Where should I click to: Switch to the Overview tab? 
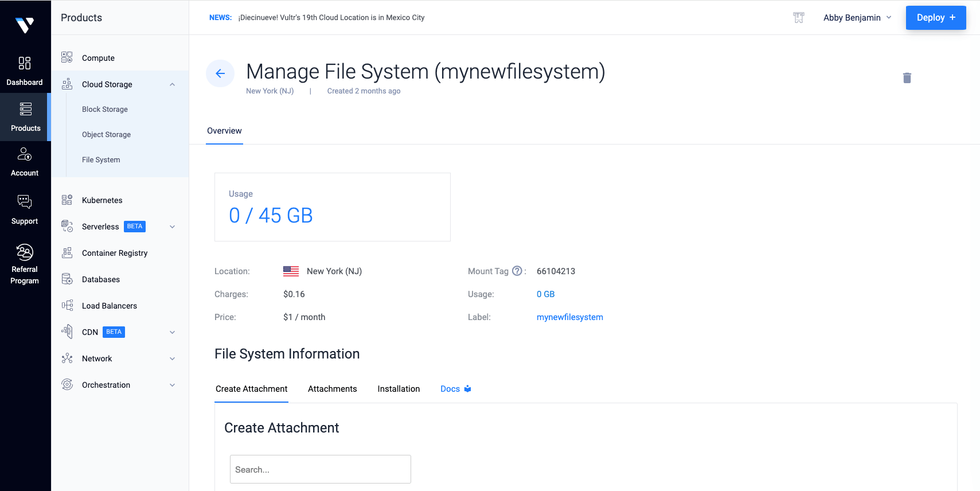point(224,131)
